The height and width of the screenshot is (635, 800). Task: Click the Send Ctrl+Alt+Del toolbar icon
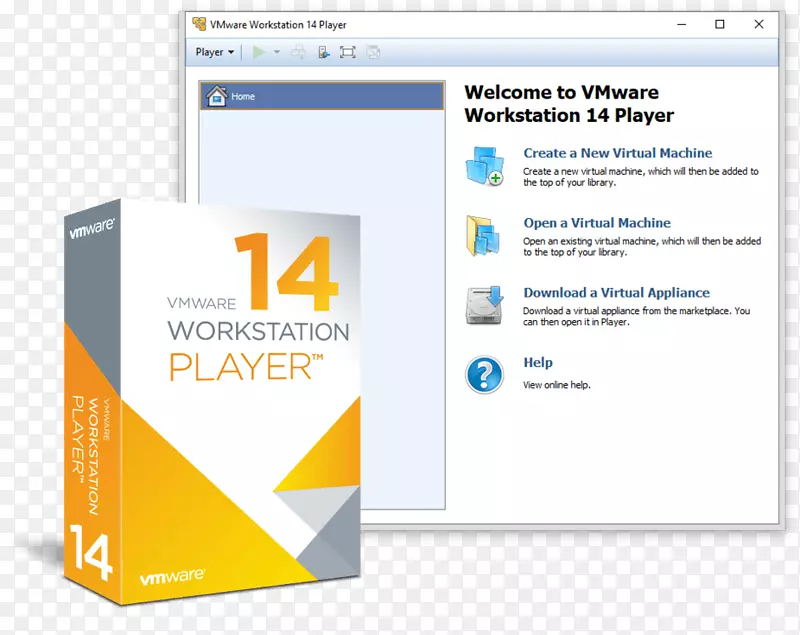(298, 52)
